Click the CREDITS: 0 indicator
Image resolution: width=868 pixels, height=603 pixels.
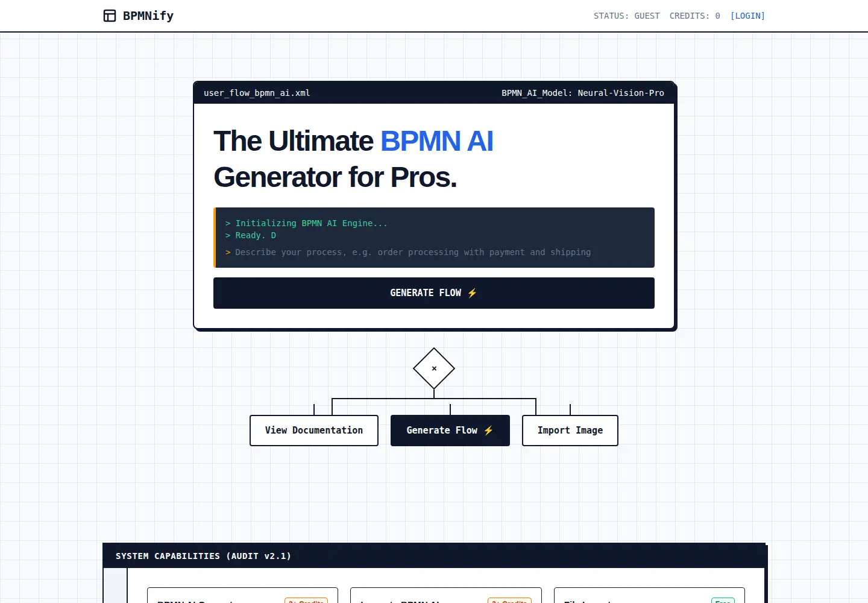click(x=694, y=16)
